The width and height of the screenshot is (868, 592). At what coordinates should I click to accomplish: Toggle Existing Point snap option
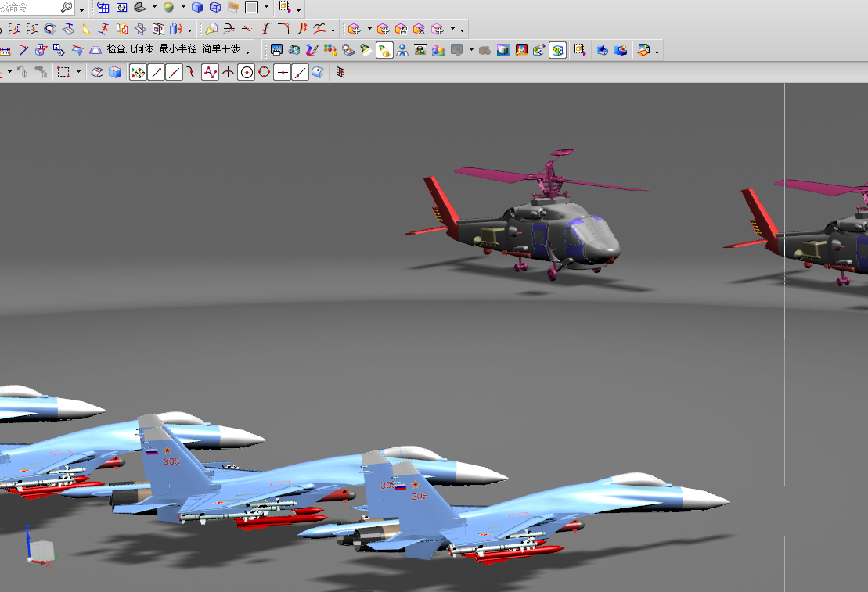(x=283, y=73)
